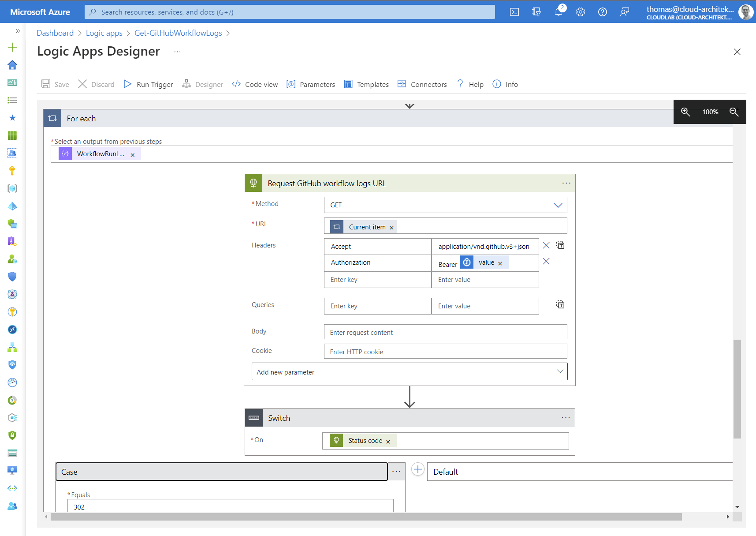This screenshot has width=756, height=536.
Task: Open account avatar menu
Action: tap(746, 12)
